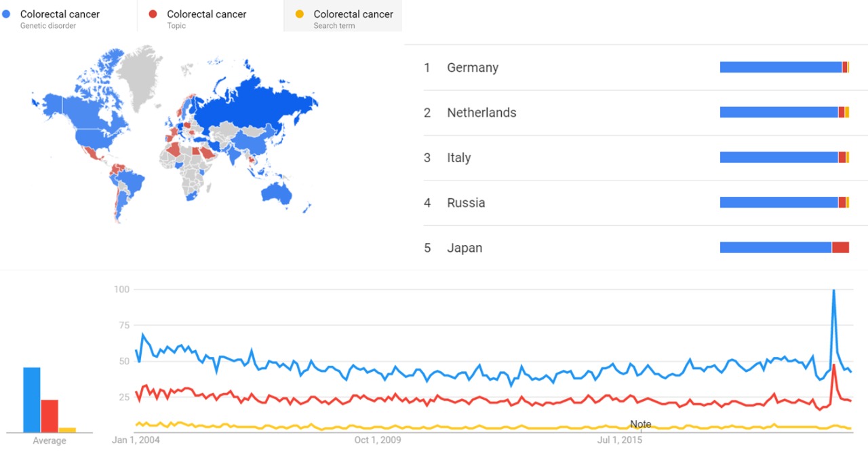Screen dimensions: 868x456
Task: Click the blue Average bar
Action: pos(32,400)
